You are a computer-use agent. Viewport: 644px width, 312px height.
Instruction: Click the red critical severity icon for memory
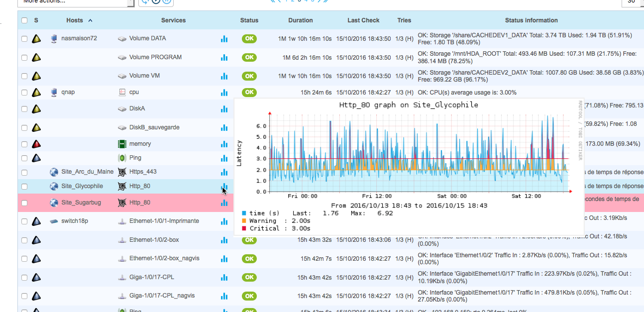[36, 144]
